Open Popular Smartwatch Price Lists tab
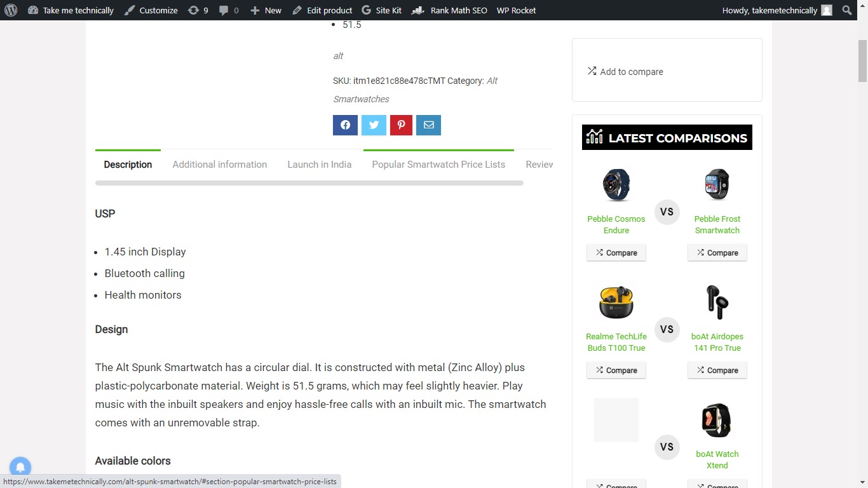 (x=438, y=165)
